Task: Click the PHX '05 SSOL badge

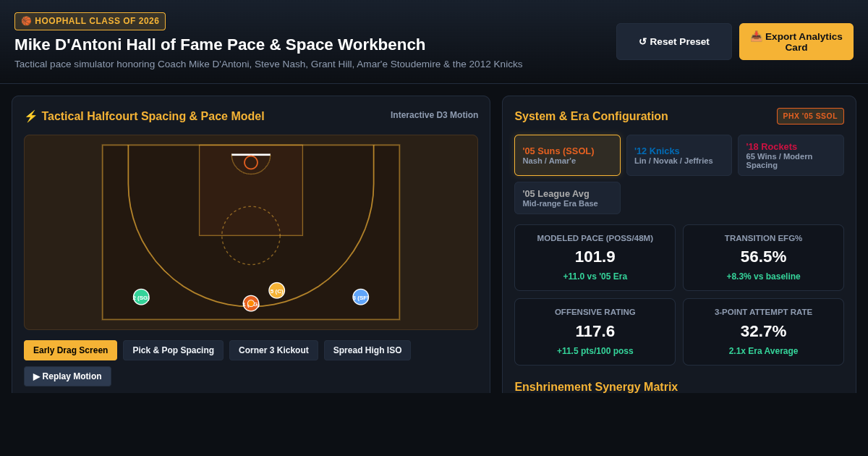Action: point(810,116)
